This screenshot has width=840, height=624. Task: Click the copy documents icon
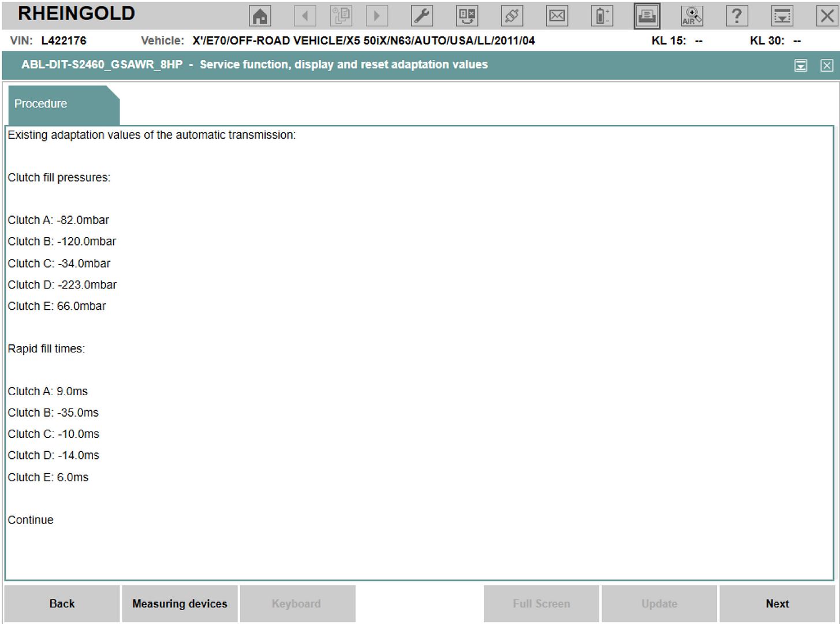coord(341,16)
